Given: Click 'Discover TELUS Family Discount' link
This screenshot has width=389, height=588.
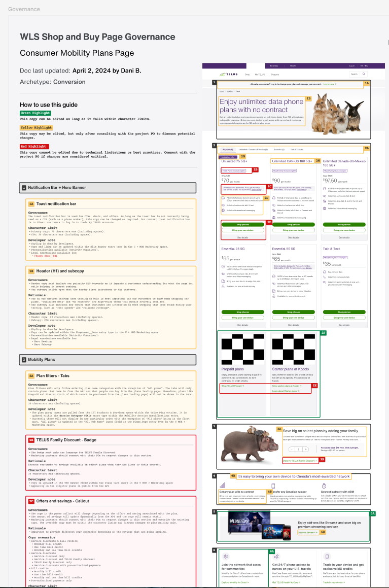Looking at the screenshot, I should click(300, 461).
